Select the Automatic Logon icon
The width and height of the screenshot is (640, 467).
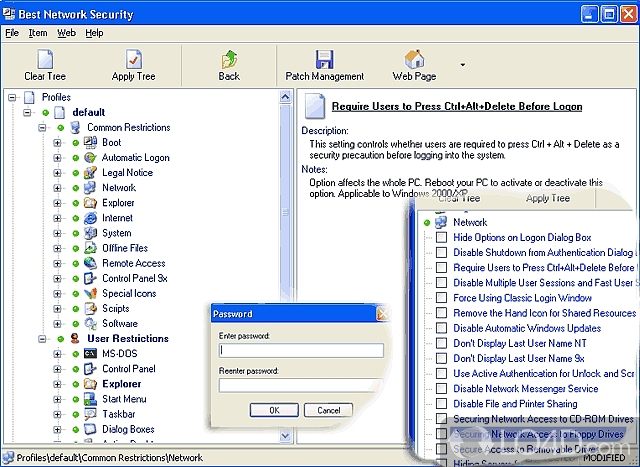[90, 157]
